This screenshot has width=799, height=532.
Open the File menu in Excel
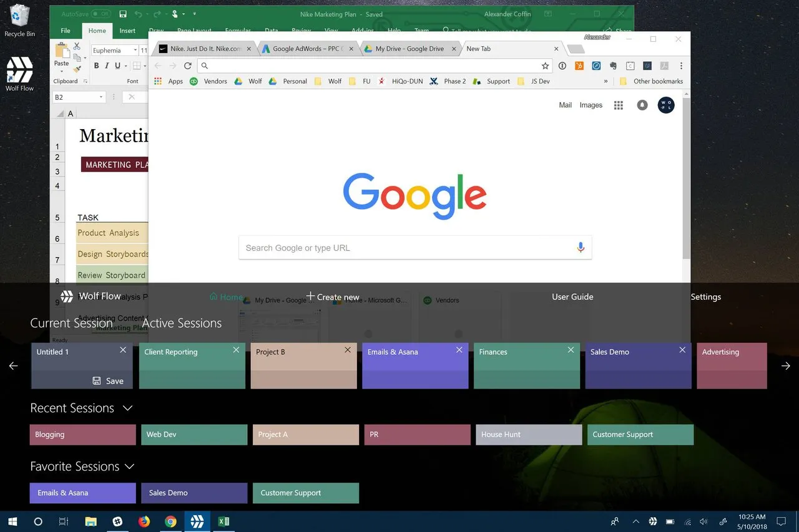66,31
